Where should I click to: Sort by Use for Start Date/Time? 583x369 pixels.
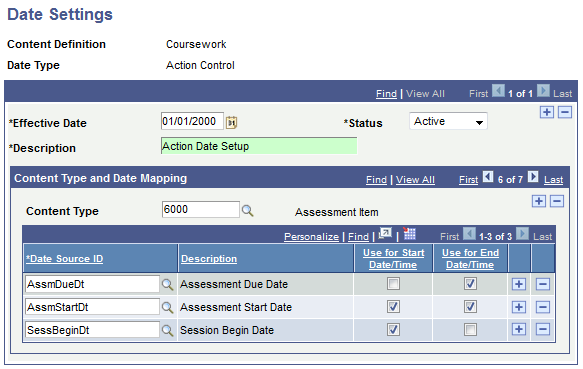[x=393, y=259]
